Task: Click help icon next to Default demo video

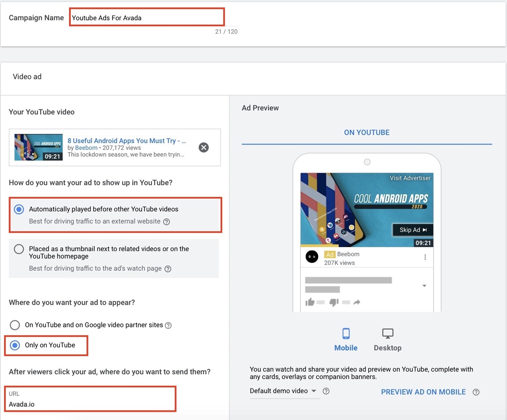Action: pyautogui.click(x=326, y=391)
